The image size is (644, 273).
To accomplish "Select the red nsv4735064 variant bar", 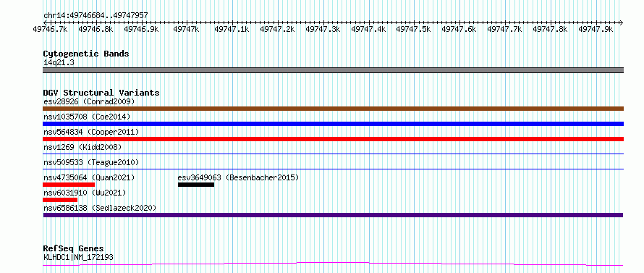I will pyautogui.click(x=69, y=185).
